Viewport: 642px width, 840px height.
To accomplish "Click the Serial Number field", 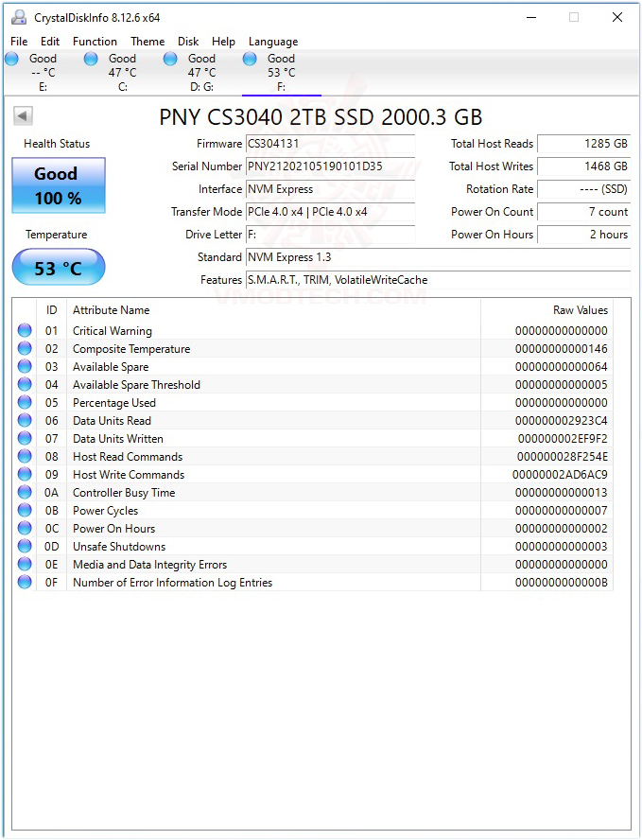I will click(x=330, y=166).
